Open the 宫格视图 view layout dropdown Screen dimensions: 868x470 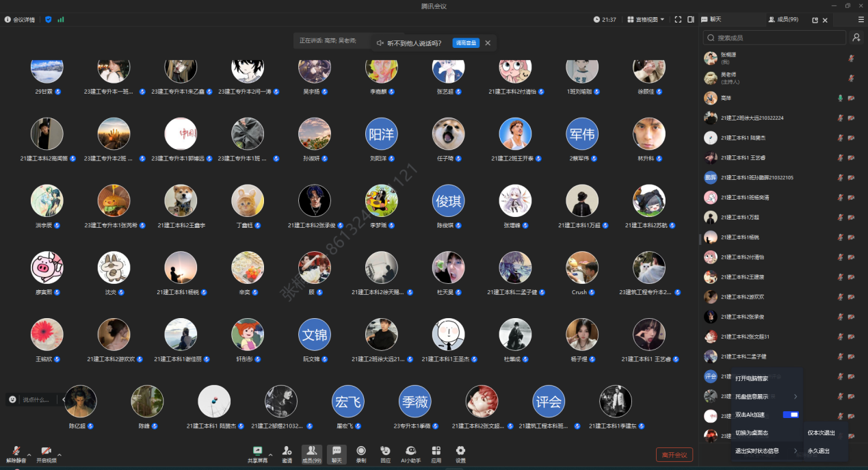tap(646, 20)
